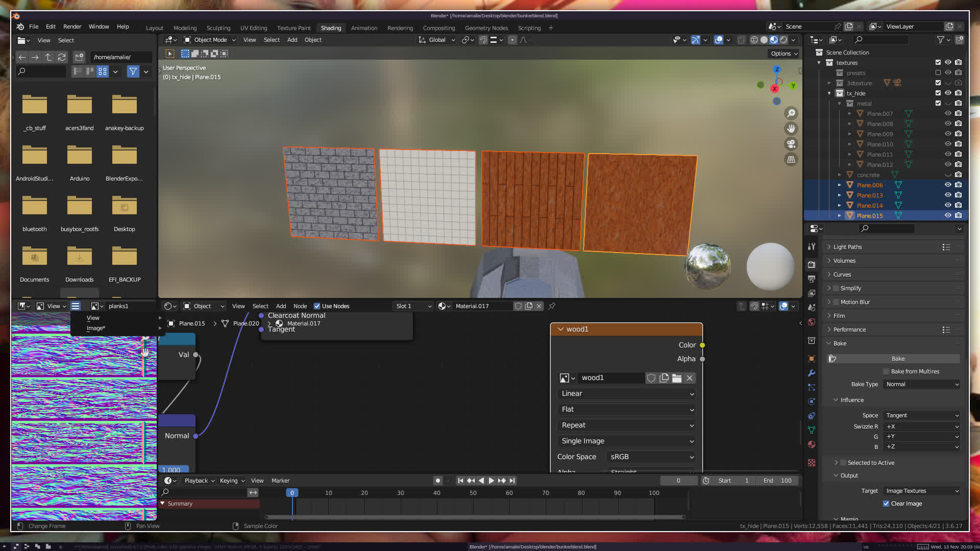Viewport: 980px width, 551px height.
Task: Open the Modifiers wrench properties tab
Action: point(812,373)
